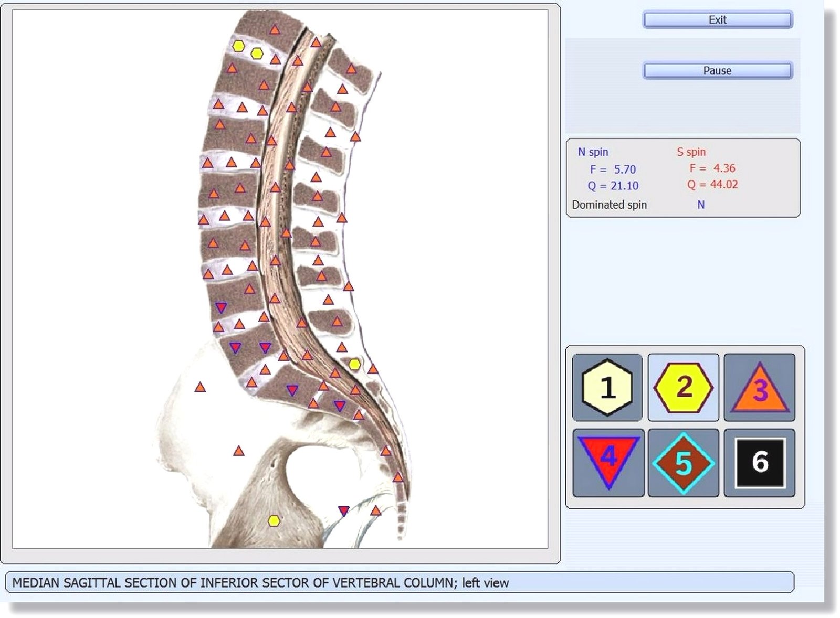Click red inverted triangle near the coccyx
The image size is (840, 618).
coord(344,510)
